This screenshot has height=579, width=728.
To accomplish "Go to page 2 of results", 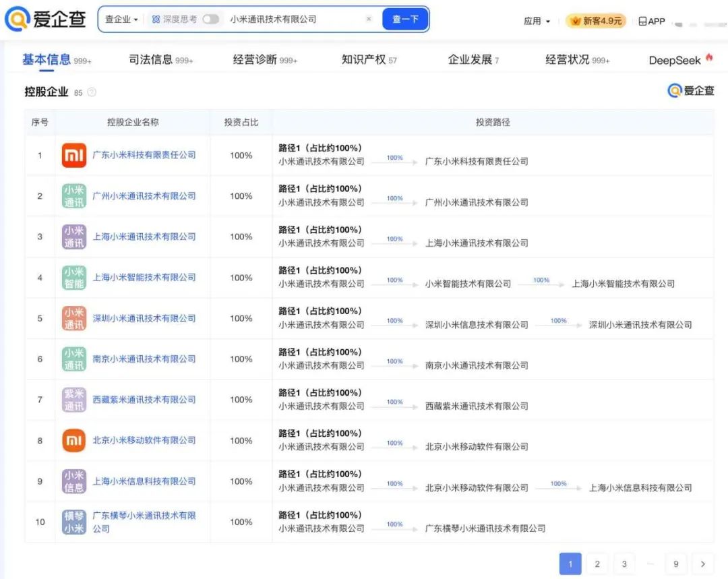I will (x=597, y=563).
